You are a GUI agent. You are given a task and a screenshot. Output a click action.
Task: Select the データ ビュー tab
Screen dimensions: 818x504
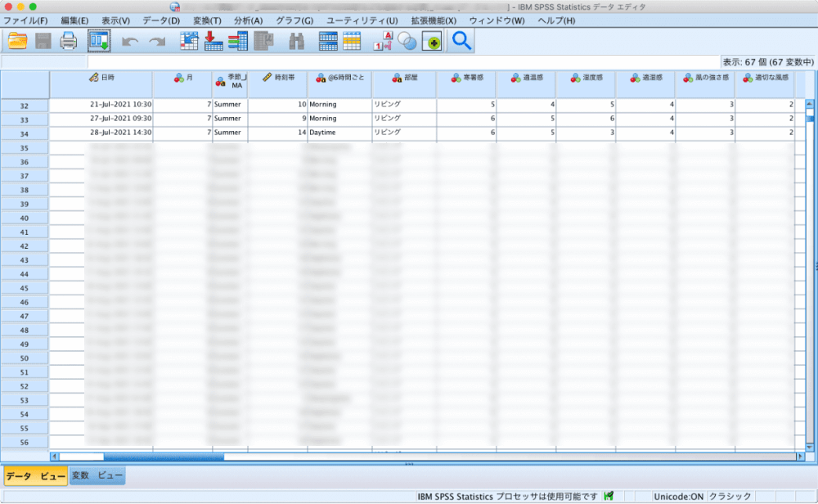(x=36, y=475)
